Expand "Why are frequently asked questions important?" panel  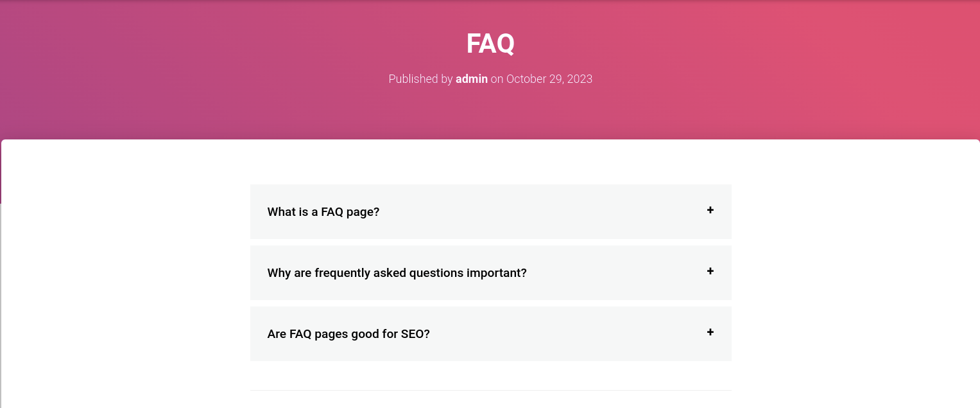click(490, 272)
